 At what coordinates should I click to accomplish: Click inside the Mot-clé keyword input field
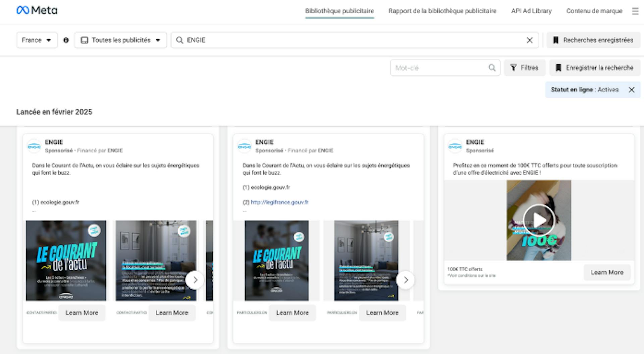pyautogui.click(x=436, y=68)
